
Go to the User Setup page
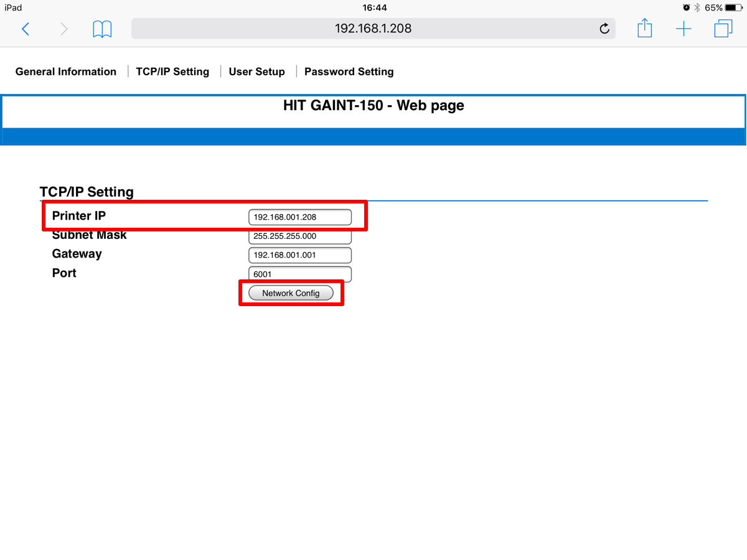256,72
